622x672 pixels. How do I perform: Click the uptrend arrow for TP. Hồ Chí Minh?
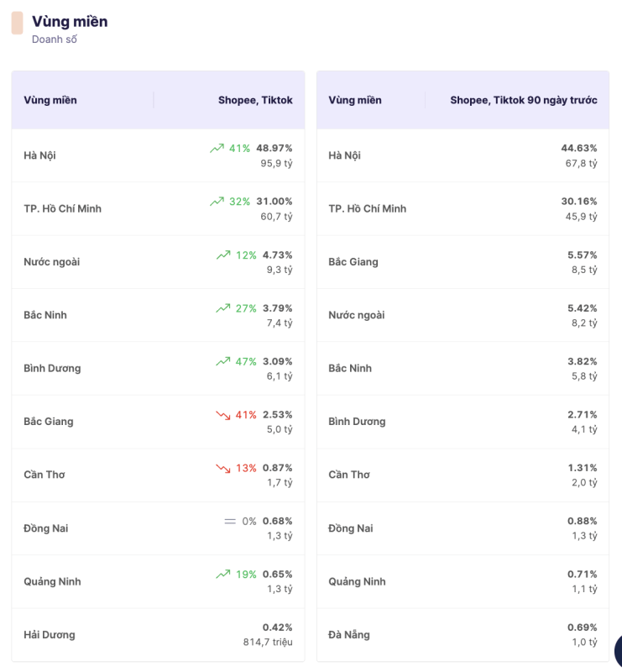[217, 202]
